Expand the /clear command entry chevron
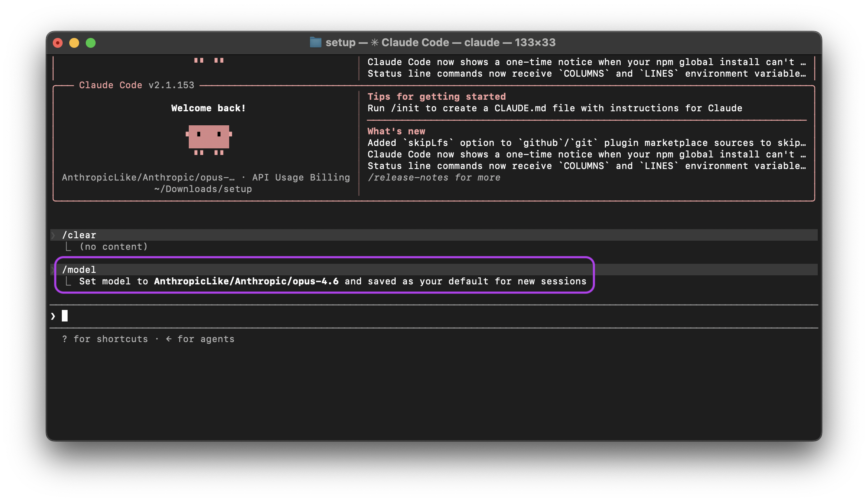The width and height of the screenshot is (868, 502). [x=53, y=235]
